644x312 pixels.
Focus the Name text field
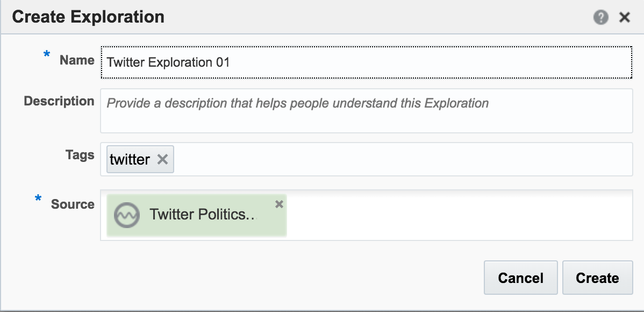(x=366, y=62)
